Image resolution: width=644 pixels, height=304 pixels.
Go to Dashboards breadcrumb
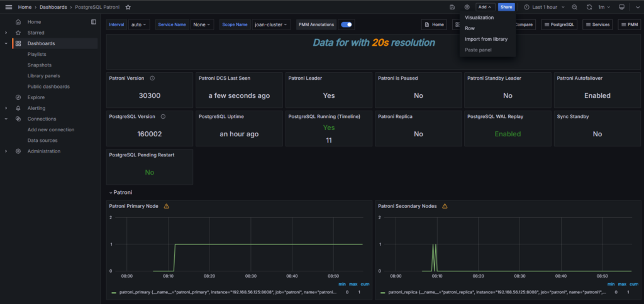coord(53,7)
